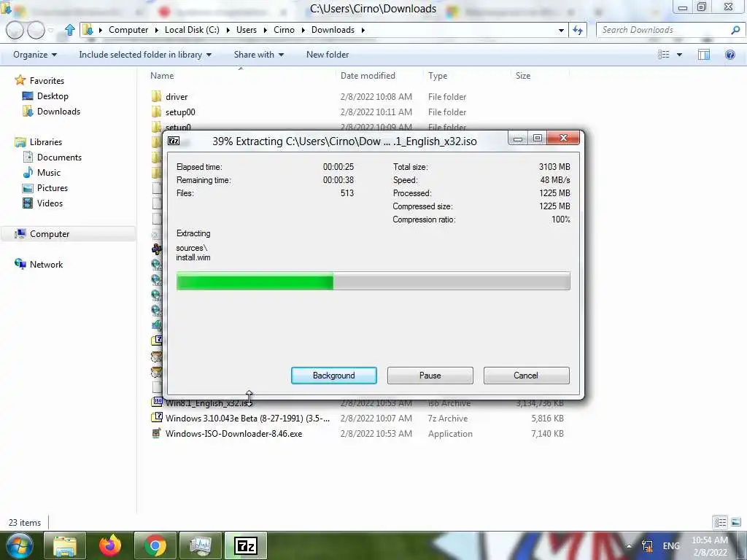Launch Firefox from taskbar
The width and height of the screenshot is (747, 560).
110,545
